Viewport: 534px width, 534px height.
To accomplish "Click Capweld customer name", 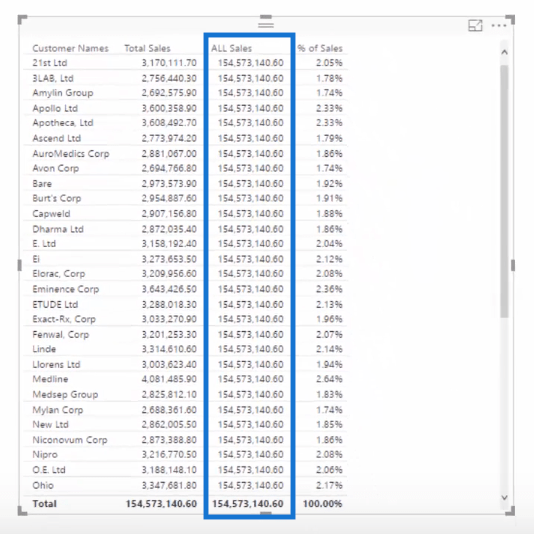I will click(51, 214).
